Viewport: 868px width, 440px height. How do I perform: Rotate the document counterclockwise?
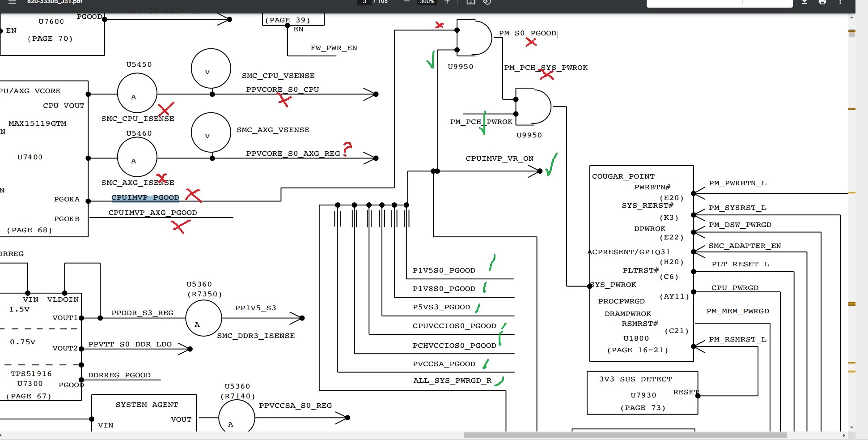[487, 2]
